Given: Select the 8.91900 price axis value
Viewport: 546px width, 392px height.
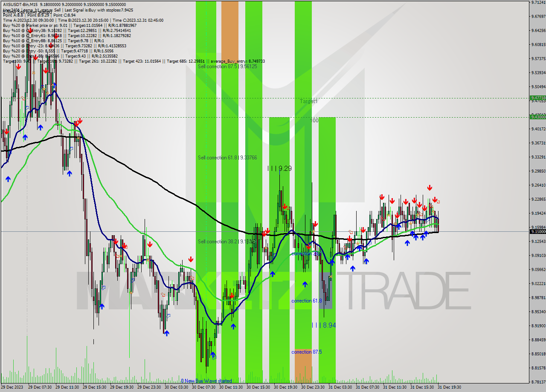Looking at the screenshot, I should tap(538, 326).
